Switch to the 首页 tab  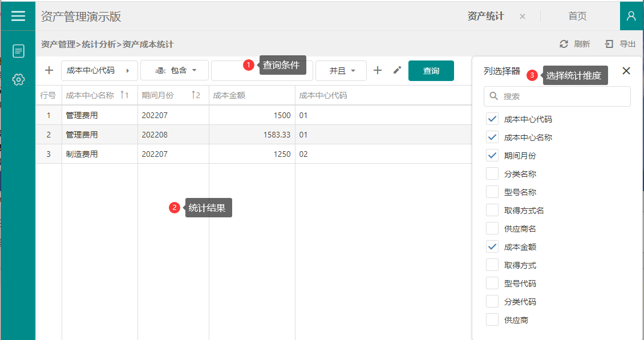[577, 16]
